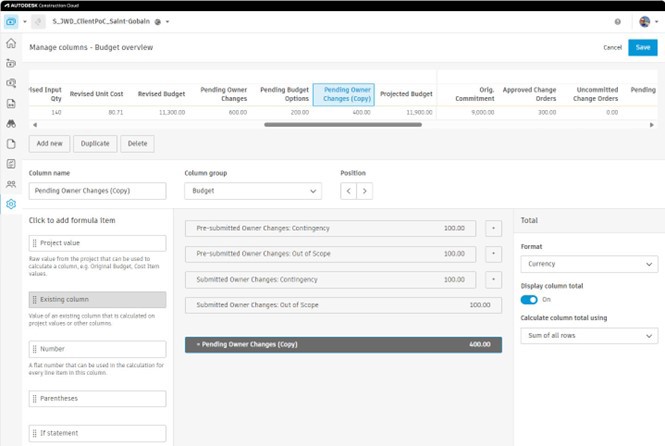The height and width of the screenshot is (446, 665).
Task: Open the budget camera icon in sidebar
Action: pyautogui.click(x=11, y=64)
